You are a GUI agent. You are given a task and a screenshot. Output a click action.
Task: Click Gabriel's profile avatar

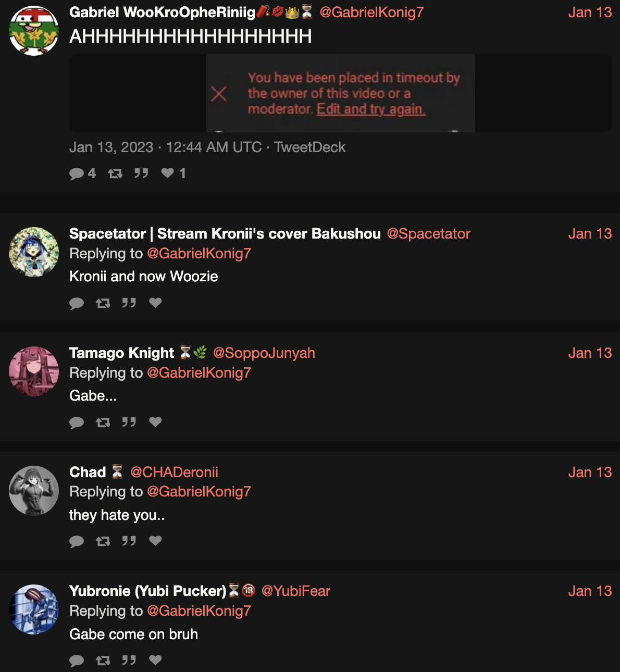(34, 31)
